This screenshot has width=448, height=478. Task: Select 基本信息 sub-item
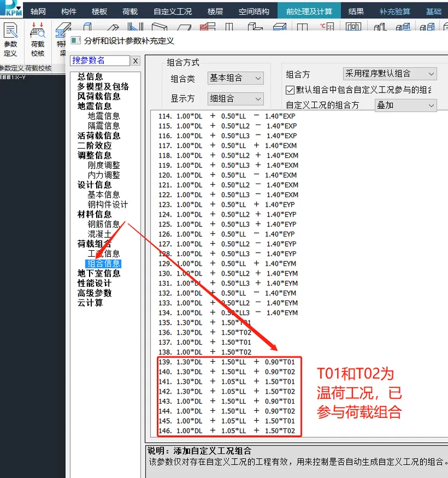click(x=104, y=195)
